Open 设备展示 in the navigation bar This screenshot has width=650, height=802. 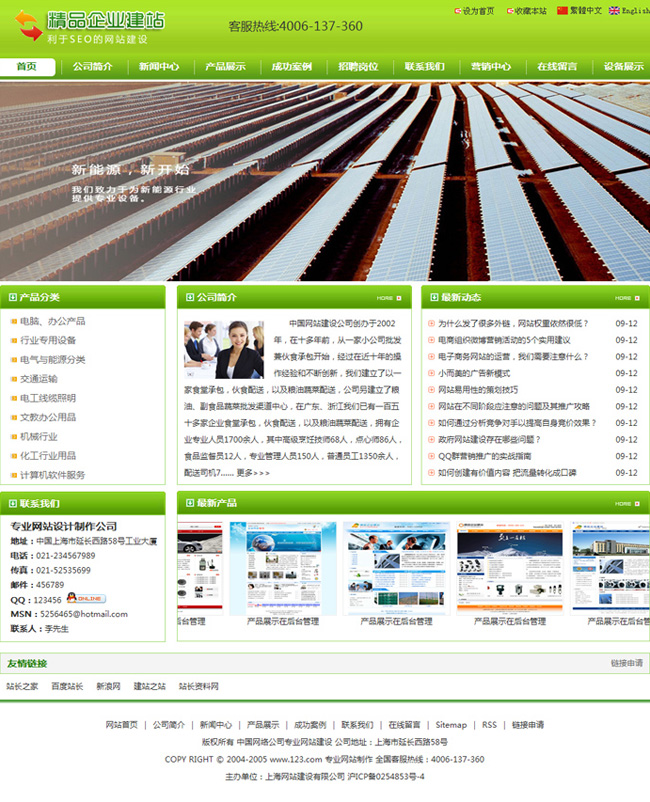point(624,66)
